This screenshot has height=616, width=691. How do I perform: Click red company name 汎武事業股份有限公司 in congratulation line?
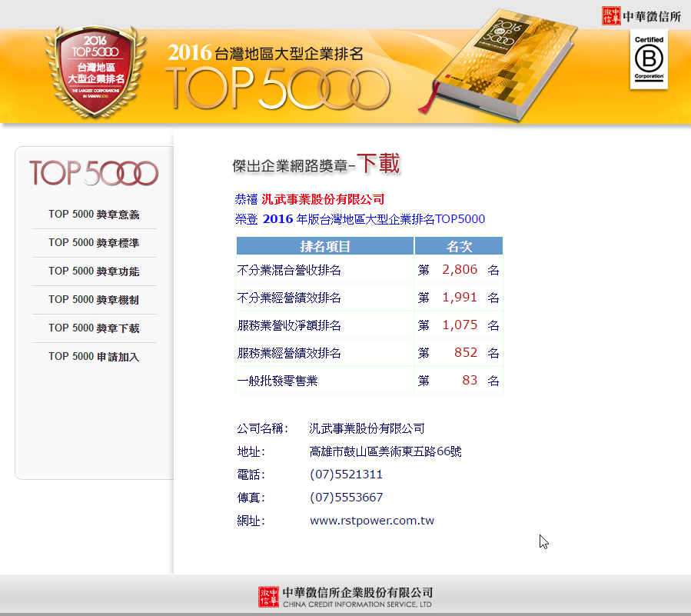[323, 199]
